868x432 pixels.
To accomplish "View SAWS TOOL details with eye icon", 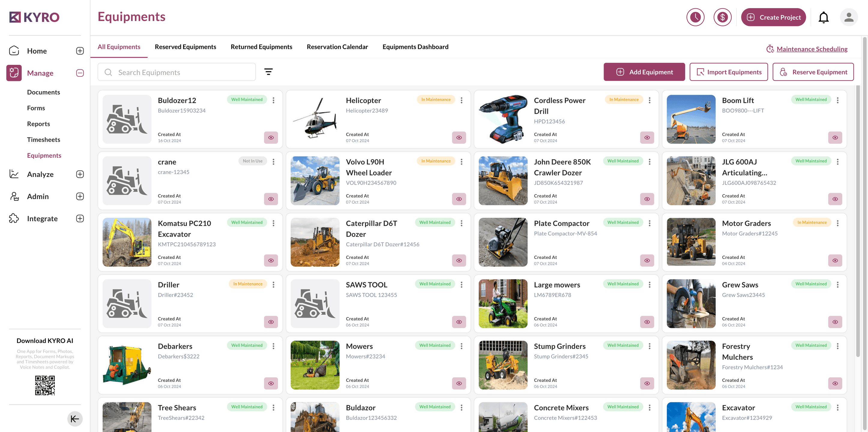I will pyautogui.click(x=459, y=322).
